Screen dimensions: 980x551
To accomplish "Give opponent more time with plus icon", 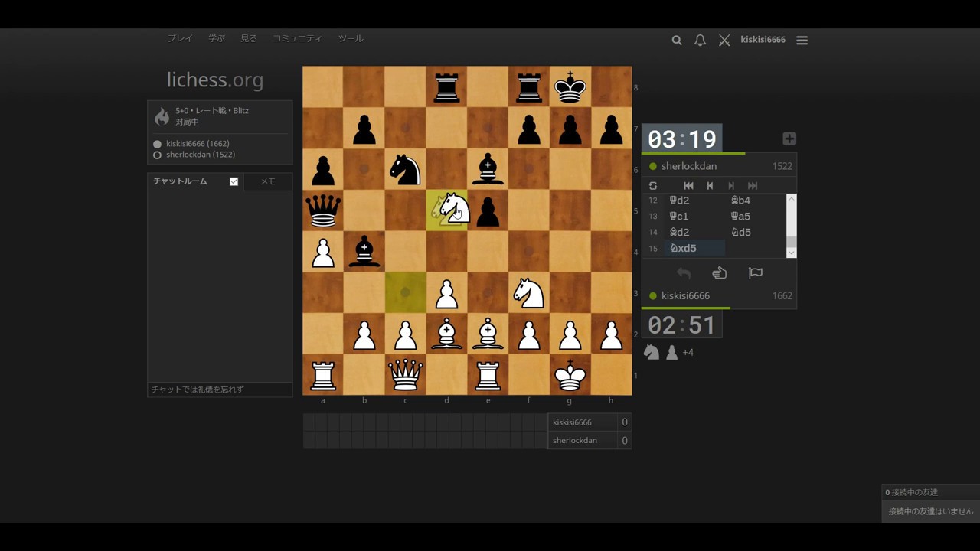I will (789, 139).
